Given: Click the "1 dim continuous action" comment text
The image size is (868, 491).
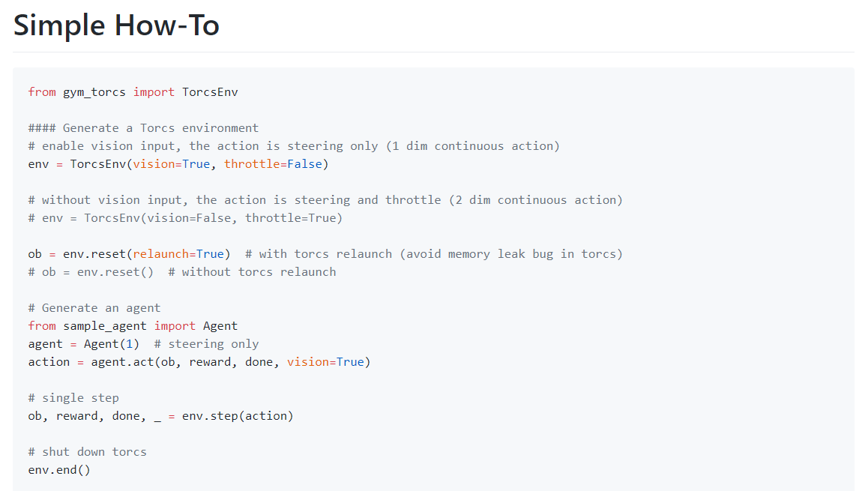Looking at the screenshot, I should point(472,146).
